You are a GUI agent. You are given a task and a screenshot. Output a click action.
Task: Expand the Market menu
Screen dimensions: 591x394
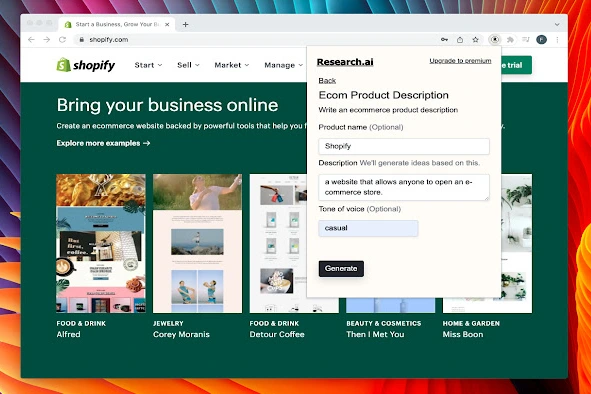(x=231, y=65)
